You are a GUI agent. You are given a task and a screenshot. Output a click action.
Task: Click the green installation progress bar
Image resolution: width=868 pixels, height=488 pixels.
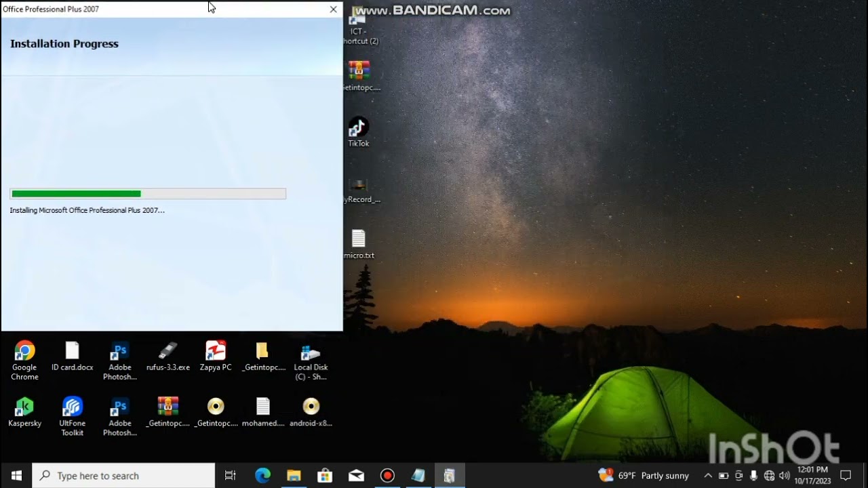pyautogui.click(x=76, y=194)
